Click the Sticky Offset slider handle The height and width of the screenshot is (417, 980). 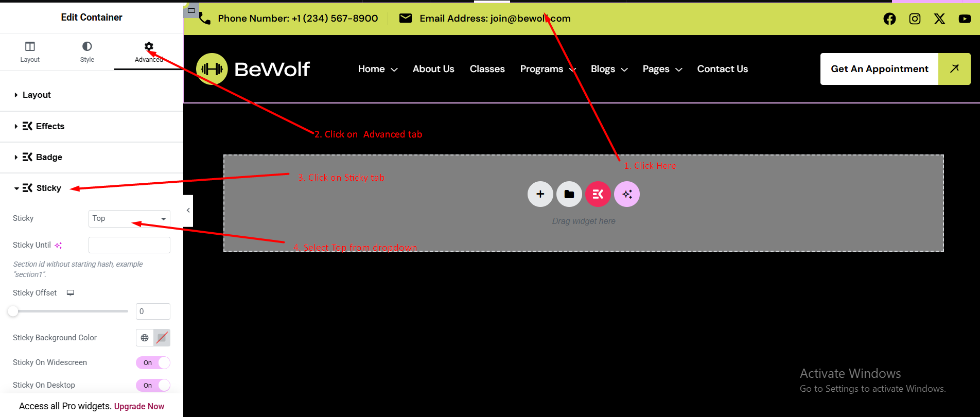[x=13, y=311]
